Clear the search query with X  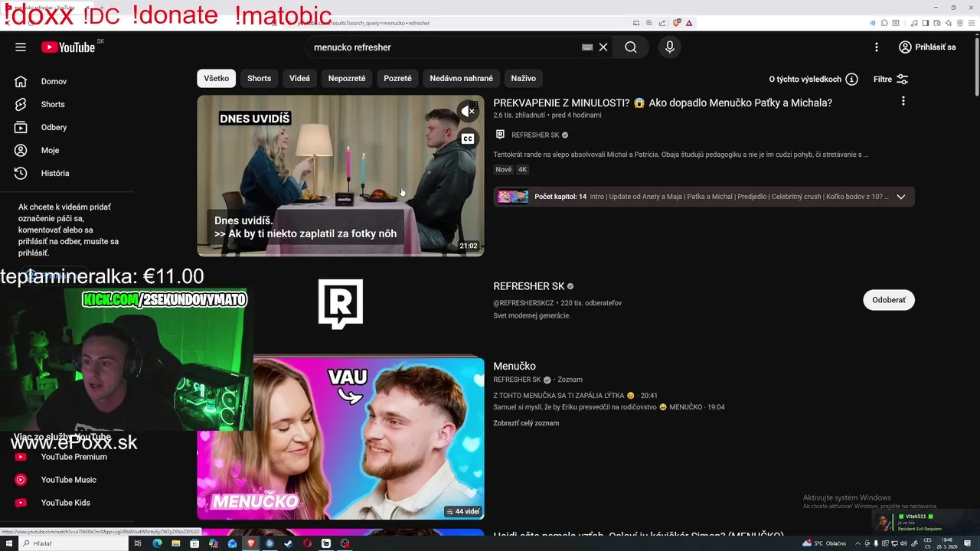[603, 47]
